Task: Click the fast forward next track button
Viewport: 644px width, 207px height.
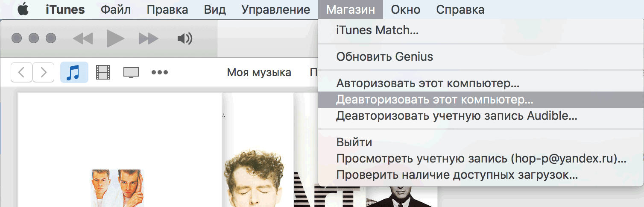Action: coord(149,39)
